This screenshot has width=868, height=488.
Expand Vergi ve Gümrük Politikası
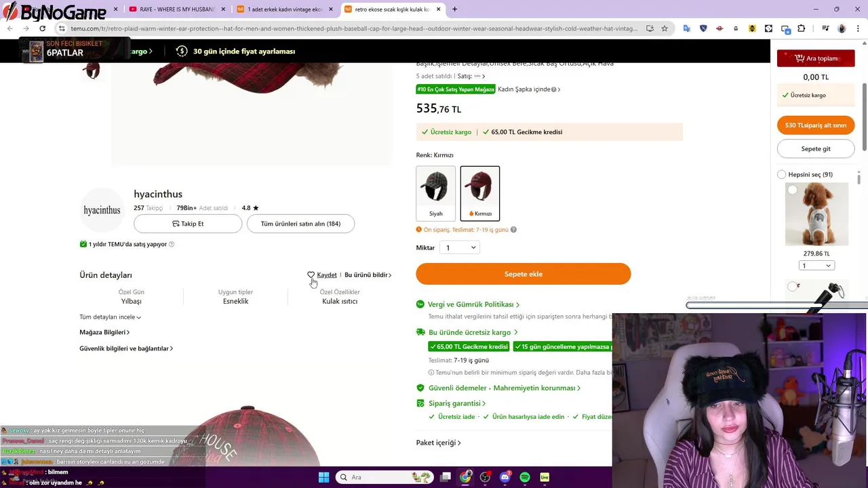(473, 304)
